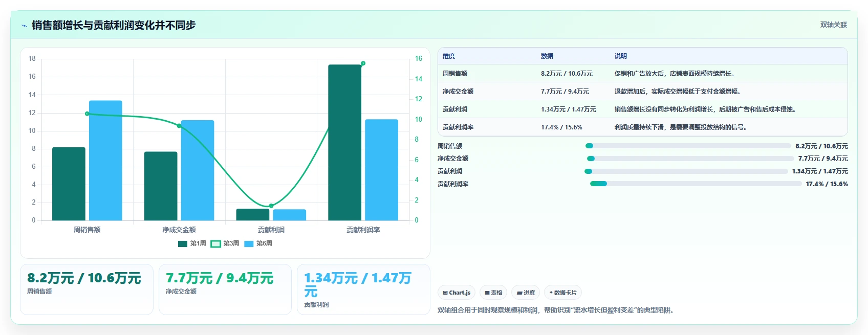Click explanation starting 销售额增长没有同步
Image resolution: width=868 pixels, height=335 pixels.
[705, 109]
